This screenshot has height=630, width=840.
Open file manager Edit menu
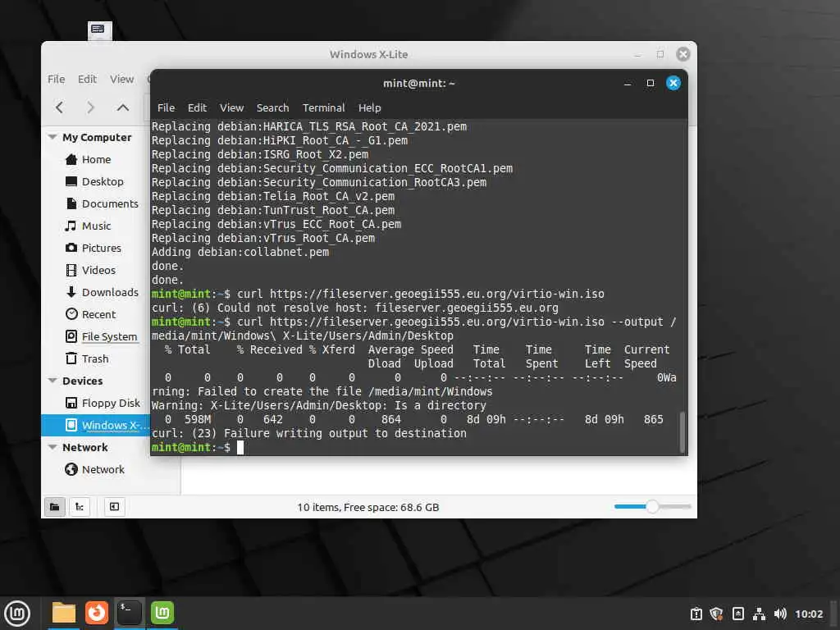[x=87, y=80]
